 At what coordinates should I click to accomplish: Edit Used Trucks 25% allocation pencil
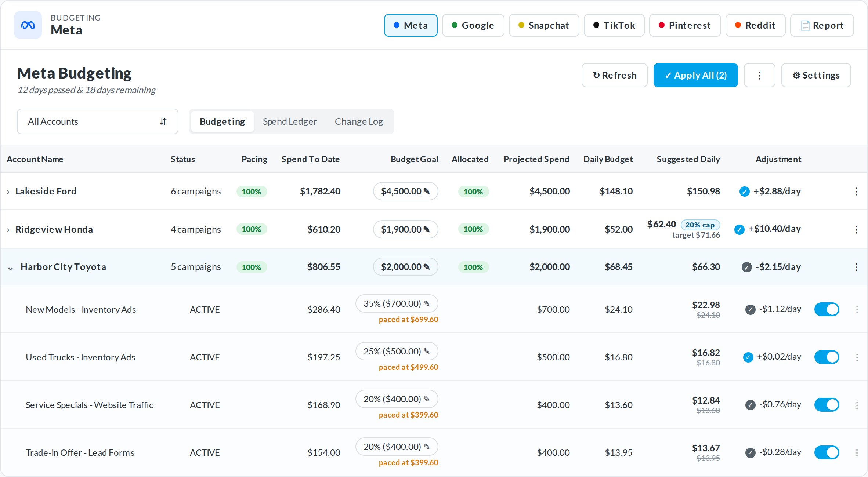tap(427, 351)
